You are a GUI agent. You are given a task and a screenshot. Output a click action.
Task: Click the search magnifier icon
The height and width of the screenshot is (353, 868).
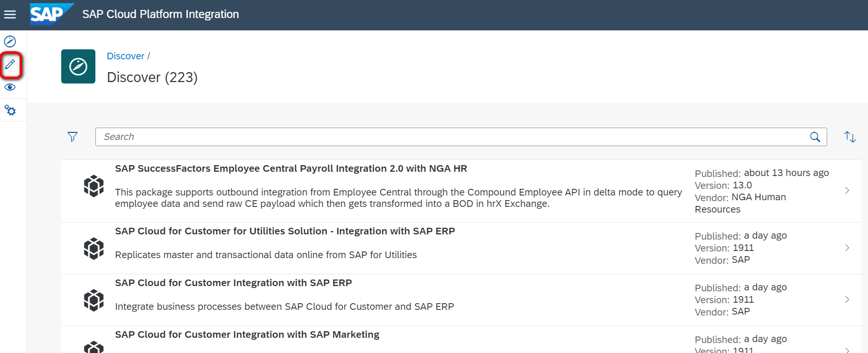pyautogui.click(x=815, y=137)
